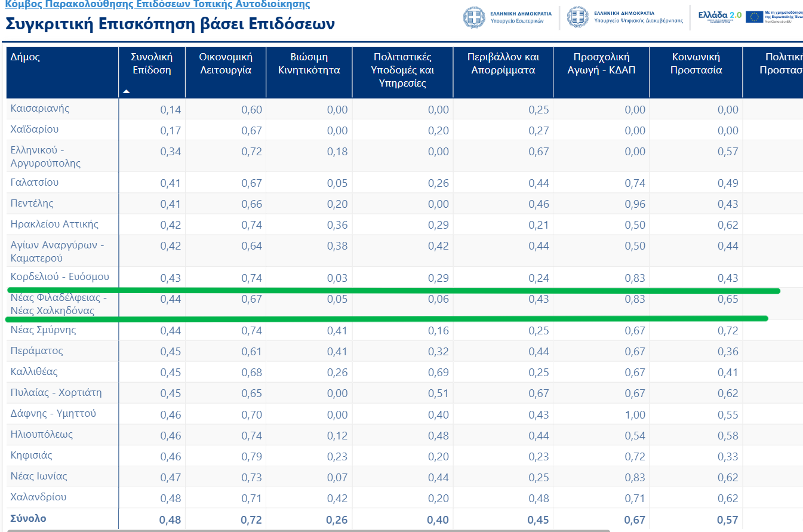Click the Συγκριτική Επισκόπηση βάσει Επιδόσεων title
Viewport: 803px width, 532px height.
pyautogui.click(x=170, y=24)
